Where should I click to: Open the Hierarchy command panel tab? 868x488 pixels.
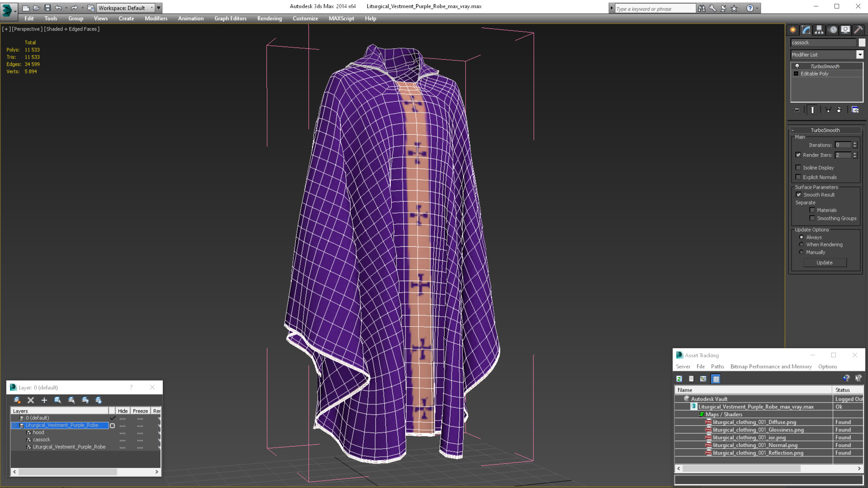[x=819, y=30]
